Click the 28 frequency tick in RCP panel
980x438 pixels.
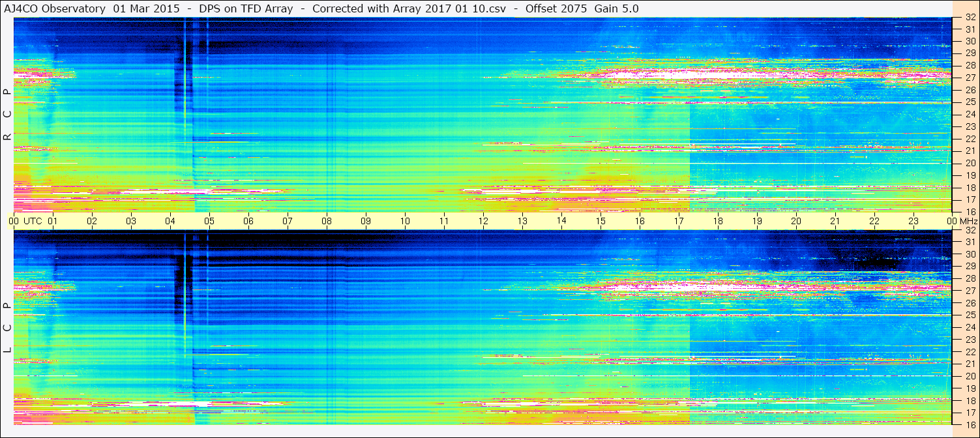[x=970, y=65]
